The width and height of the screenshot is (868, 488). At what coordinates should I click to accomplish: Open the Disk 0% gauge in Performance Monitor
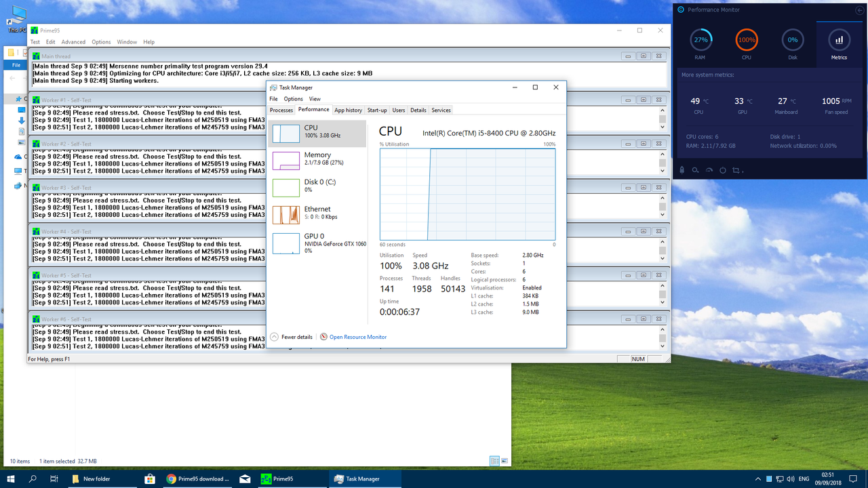point(793,40)
